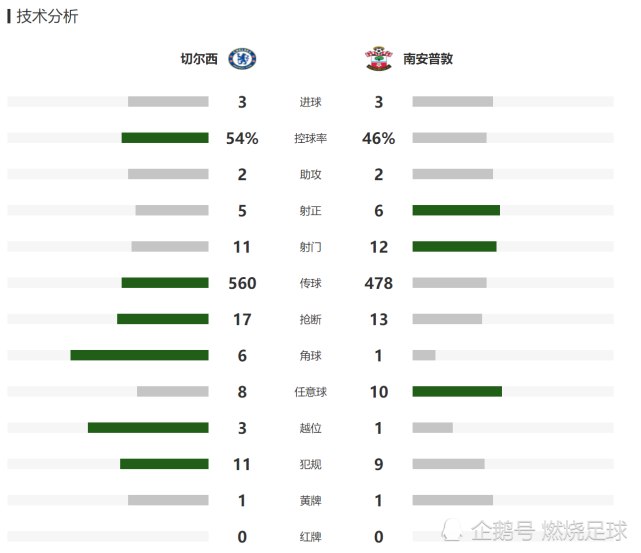
Task: Click the Southampton club crest icon
Action: tap(379, 59)
